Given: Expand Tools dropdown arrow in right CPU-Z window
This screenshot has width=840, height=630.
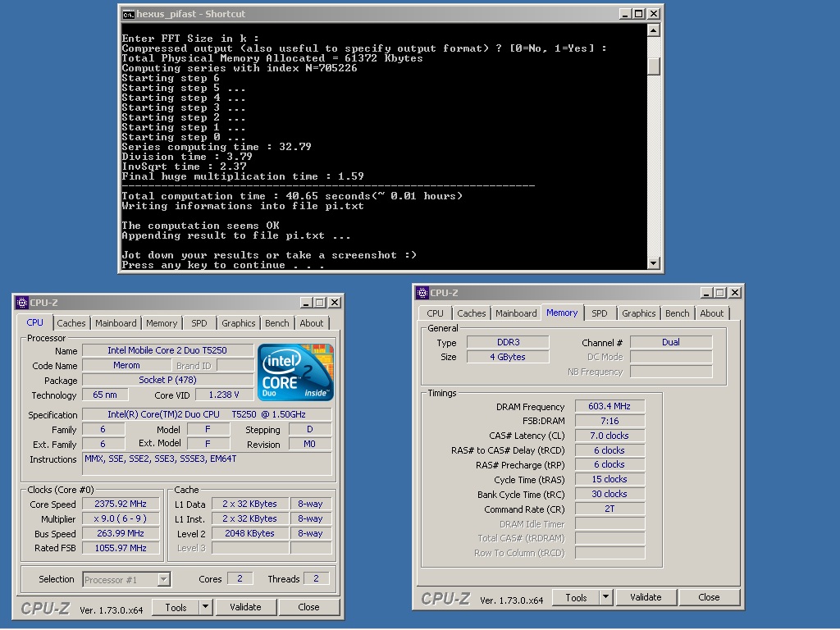Looking at the screenshot, I should (606, 598).
